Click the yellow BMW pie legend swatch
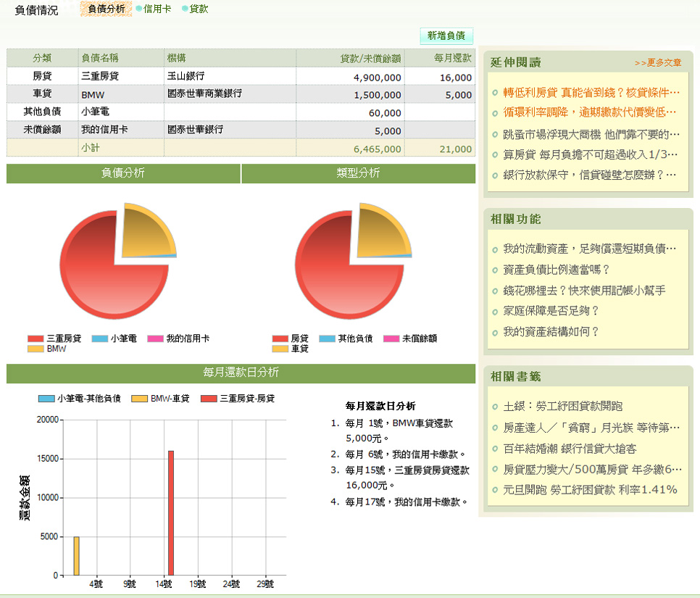The height and width of the screenshot is (598, 700). click(36, 349)
